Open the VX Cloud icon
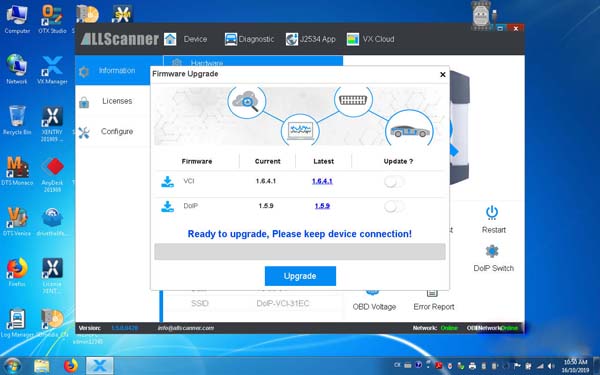The height and width of the screenshot is (375, 600). pos(353,39)
